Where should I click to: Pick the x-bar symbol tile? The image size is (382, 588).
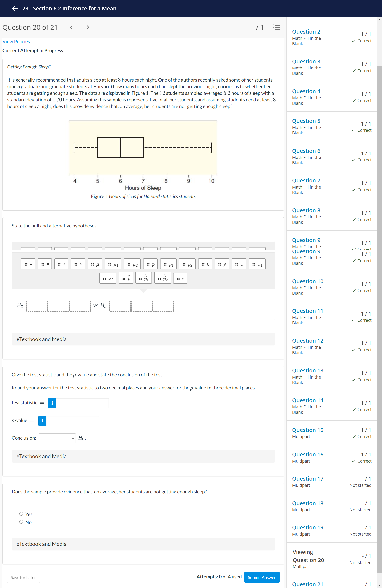[x=239, y=264]
